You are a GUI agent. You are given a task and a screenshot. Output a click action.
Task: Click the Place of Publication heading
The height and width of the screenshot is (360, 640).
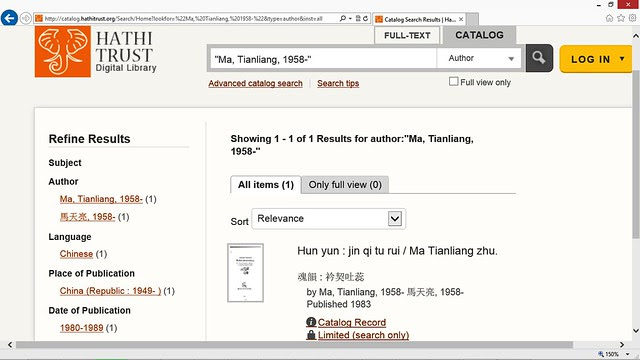[x=91, y=273]
